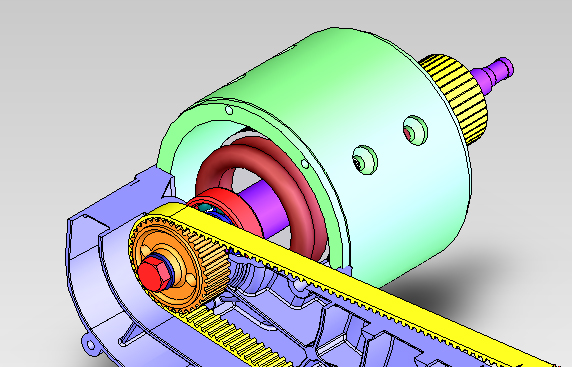572x367 pixels.
Task: Click the right countersunk screw with red insert
Action: pyautogui.click(x=415, y=131)
